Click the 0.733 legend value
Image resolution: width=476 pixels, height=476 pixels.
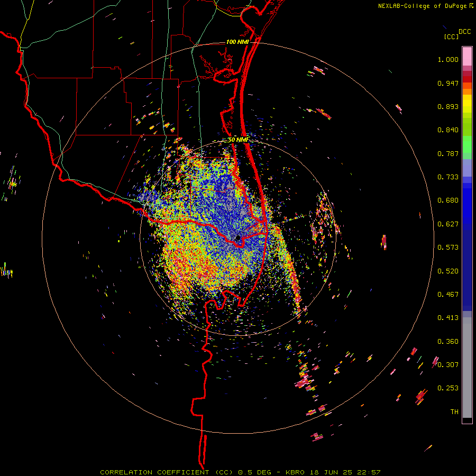pyautogui.click(x=448, y=177)
